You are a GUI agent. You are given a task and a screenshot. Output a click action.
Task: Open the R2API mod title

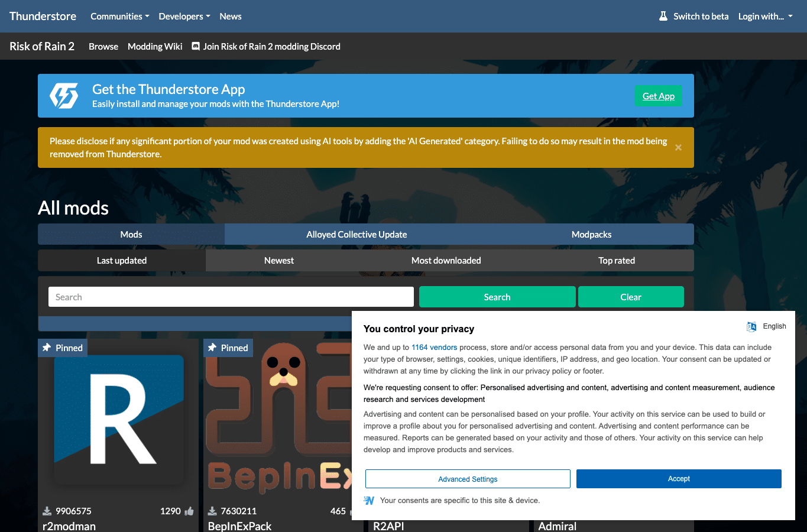click(x=389, y=526)
